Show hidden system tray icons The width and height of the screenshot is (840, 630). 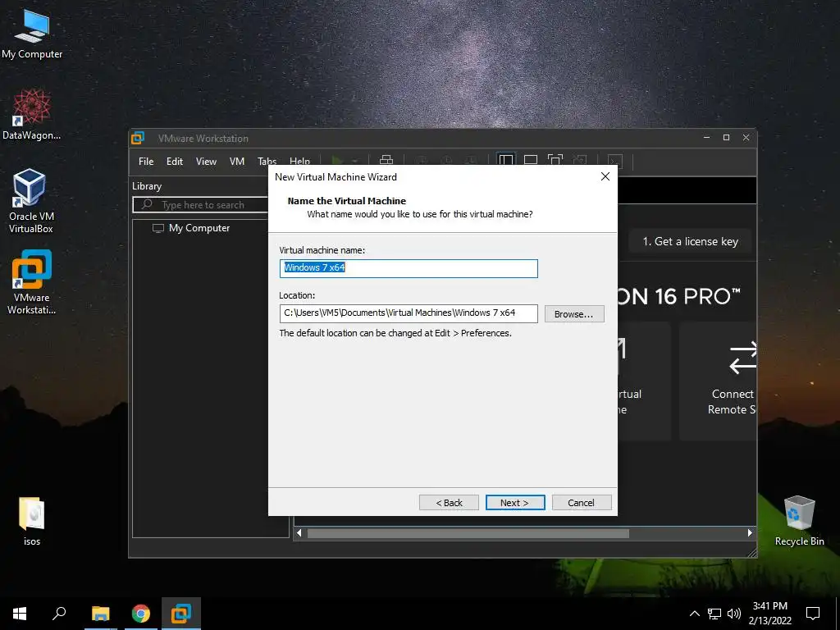(x=694, y=614)
